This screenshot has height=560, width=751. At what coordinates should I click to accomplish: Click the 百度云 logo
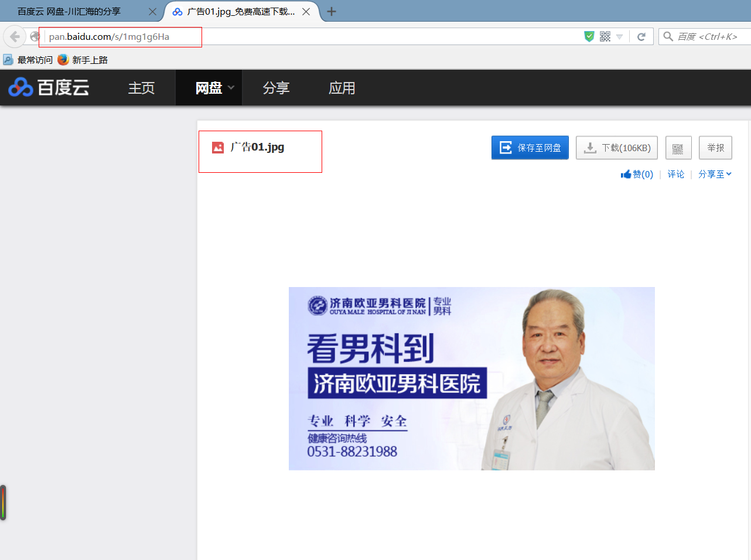coord(49,88)
